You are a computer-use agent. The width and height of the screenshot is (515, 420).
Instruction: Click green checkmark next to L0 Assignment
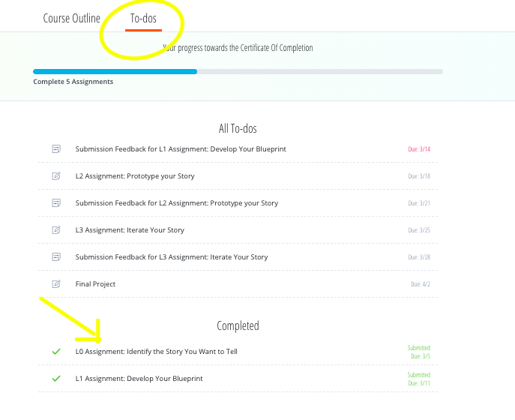pos(56,352)
